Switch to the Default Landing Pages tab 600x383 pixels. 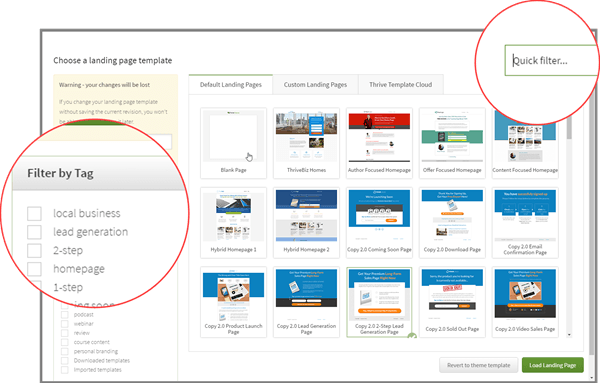coord(231,85)
